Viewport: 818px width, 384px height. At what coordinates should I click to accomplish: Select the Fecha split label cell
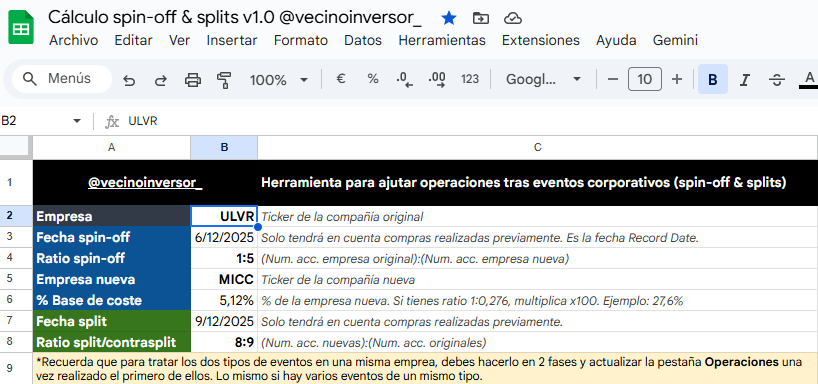[x=112, y=321]
